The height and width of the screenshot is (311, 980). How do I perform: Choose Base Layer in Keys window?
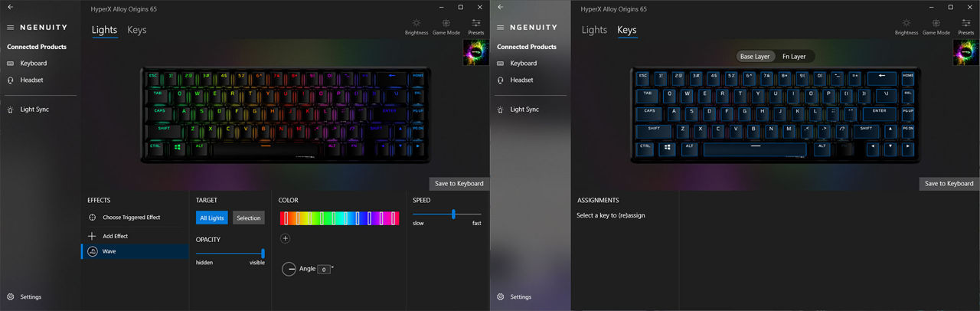click(755, 57)
